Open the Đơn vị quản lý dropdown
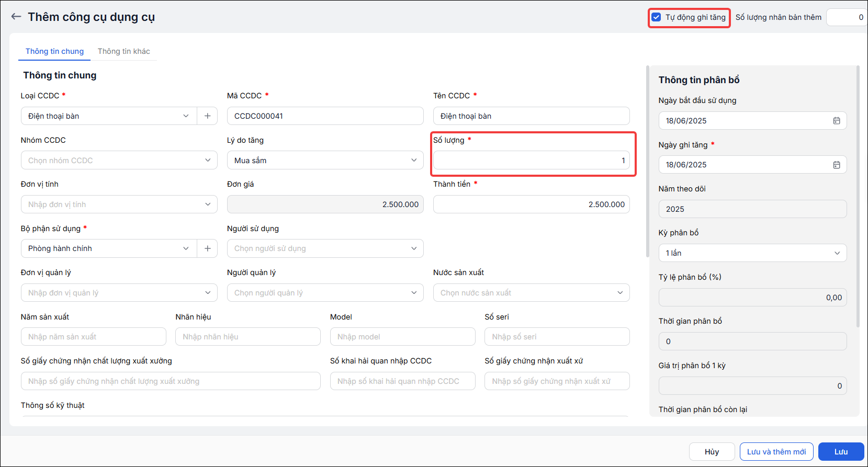The image size is (868, 467). [119, 293]
